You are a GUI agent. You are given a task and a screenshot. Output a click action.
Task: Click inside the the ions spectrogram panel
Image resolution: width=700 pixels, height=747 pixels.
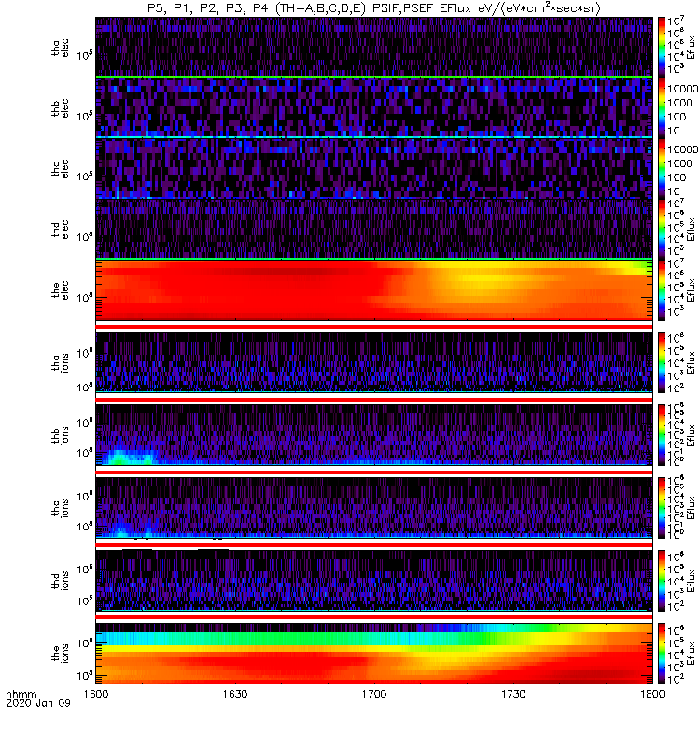click(x=374, y=653)
